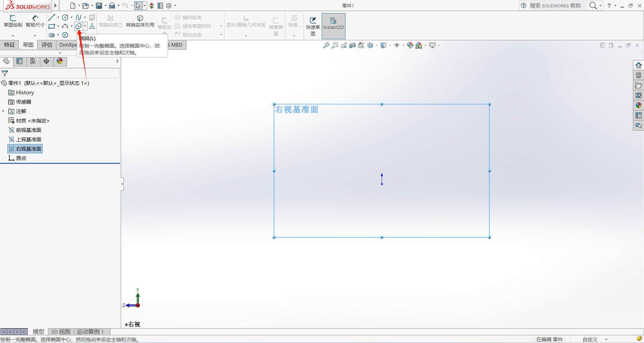The width and height of the screenshot is (644, 343).
Task: Switch to the 评估 evaluate tab
Action: pos(47,45)
